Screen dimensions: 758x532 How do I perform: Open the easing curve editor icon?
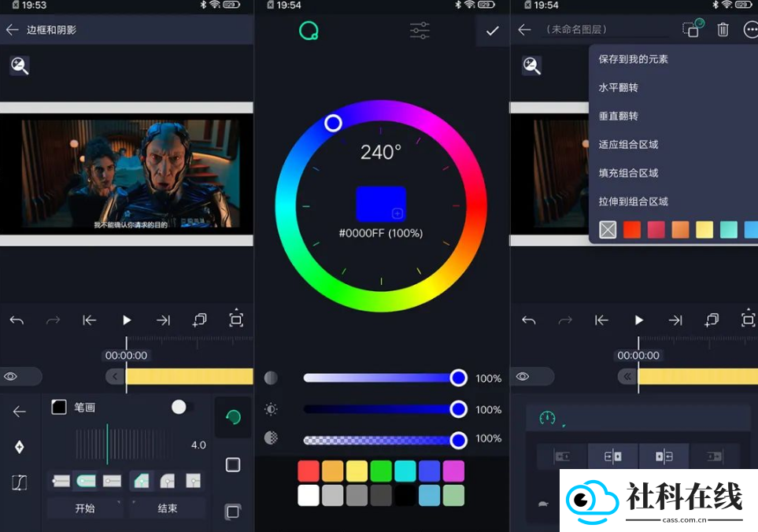point(20,482)
